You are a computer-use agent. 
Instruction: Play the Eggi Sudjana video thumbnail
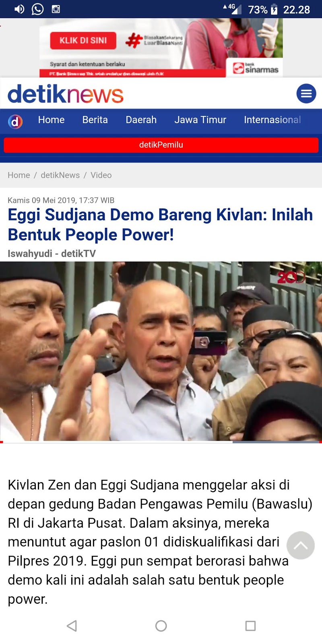pyautogui.click(x=161, y=351)
